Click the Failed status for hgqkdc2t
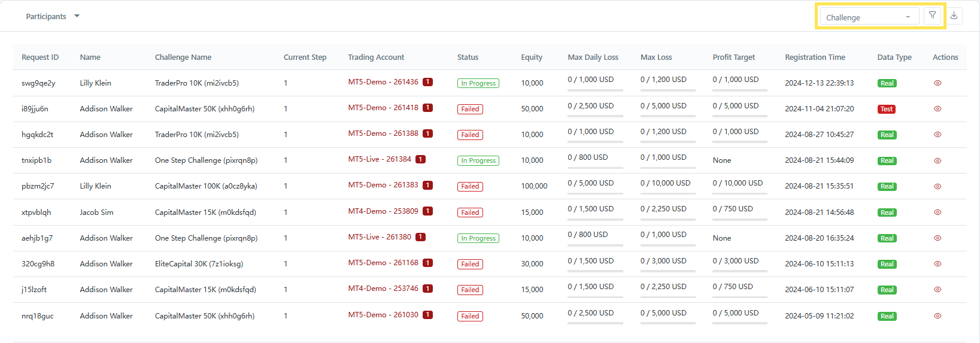Viewport: 980px width, 343px height. pyautogui.click(x=470, y=135)
